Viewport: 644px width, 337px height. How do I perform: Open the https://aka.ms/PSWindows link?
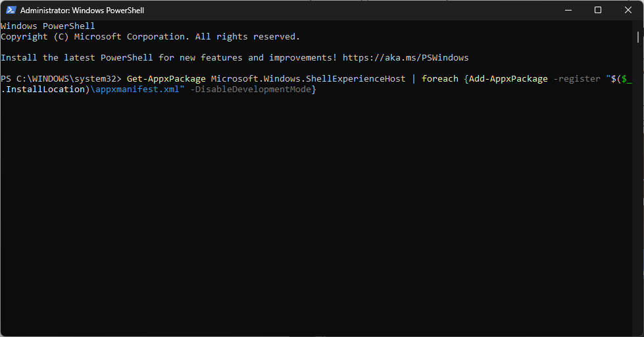[x=405, y=58]
